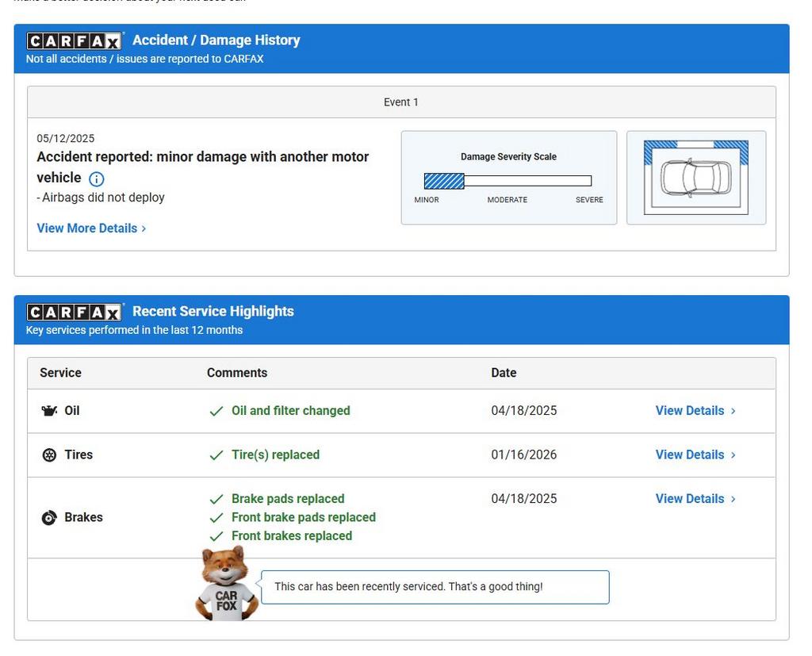
Task: Expand View Details for Brakes service
Action: coord(695,499)
